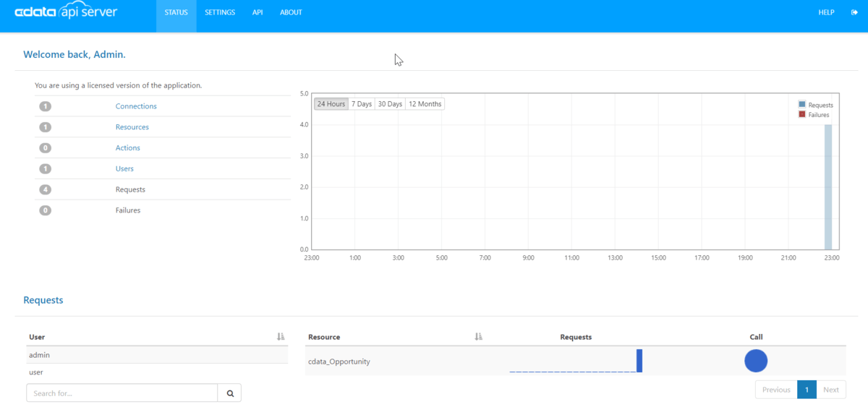Select the 24 Hours chart range

pos(331,104)
